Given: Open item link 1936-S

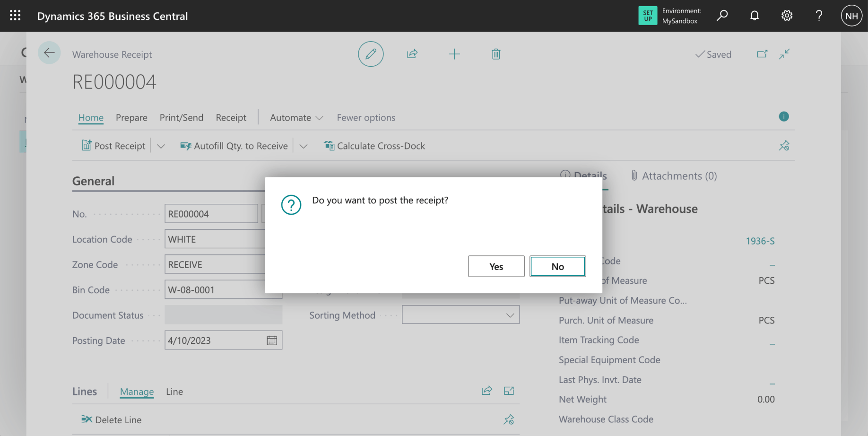Looking at the screenshot, I should point(760,241).
